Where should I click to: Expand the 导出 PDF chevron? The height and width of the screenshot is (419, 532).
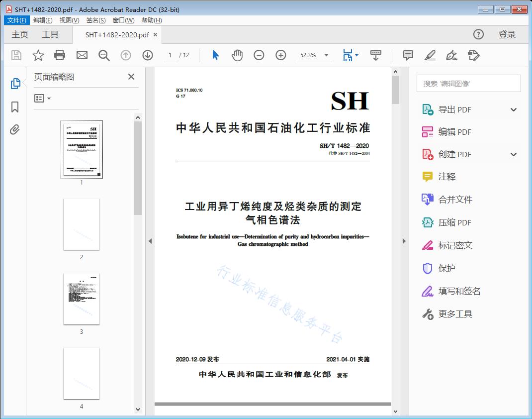point(513,109)
